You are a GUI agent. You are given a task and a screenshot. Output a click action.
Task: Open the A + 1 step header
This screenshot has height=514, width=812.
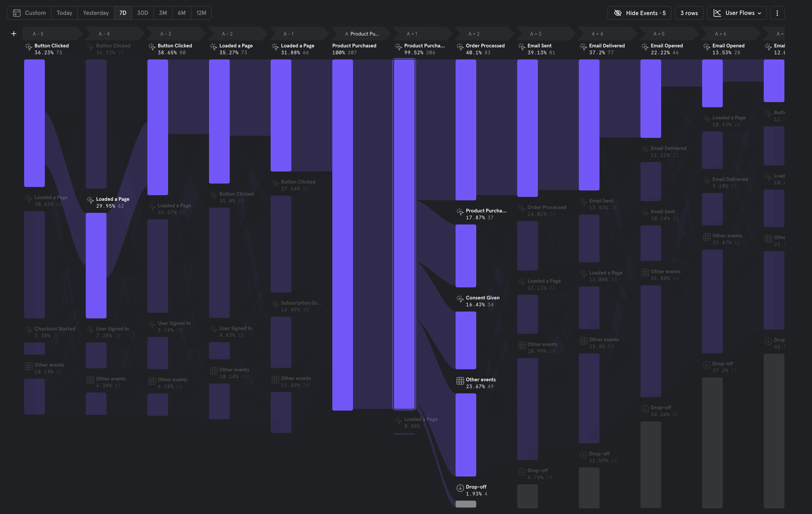423,34
